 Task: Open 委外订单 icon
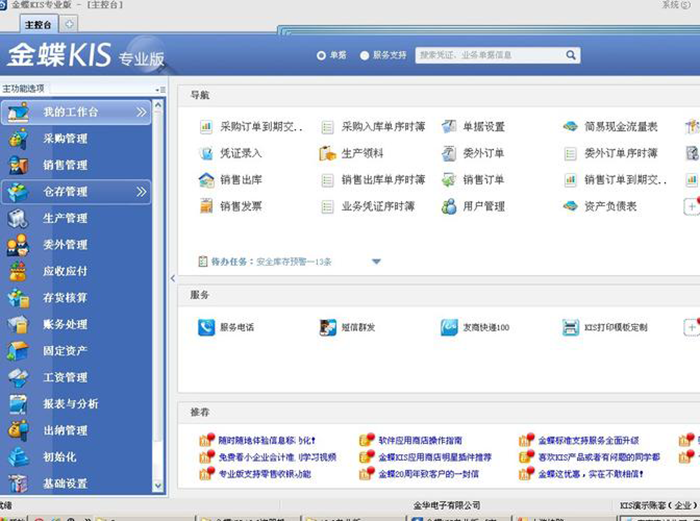pyautogui.click(x=449, y=154)
